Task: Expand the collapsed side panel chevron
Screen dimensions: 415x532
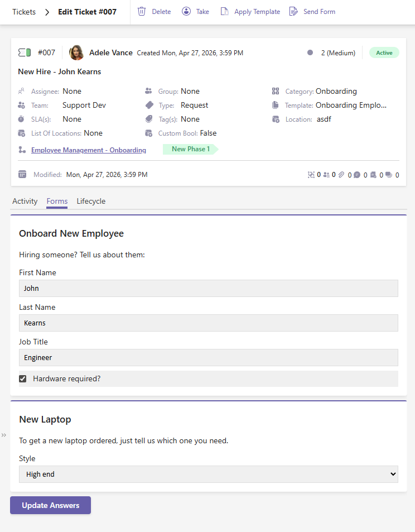Action: click(4, 435)
